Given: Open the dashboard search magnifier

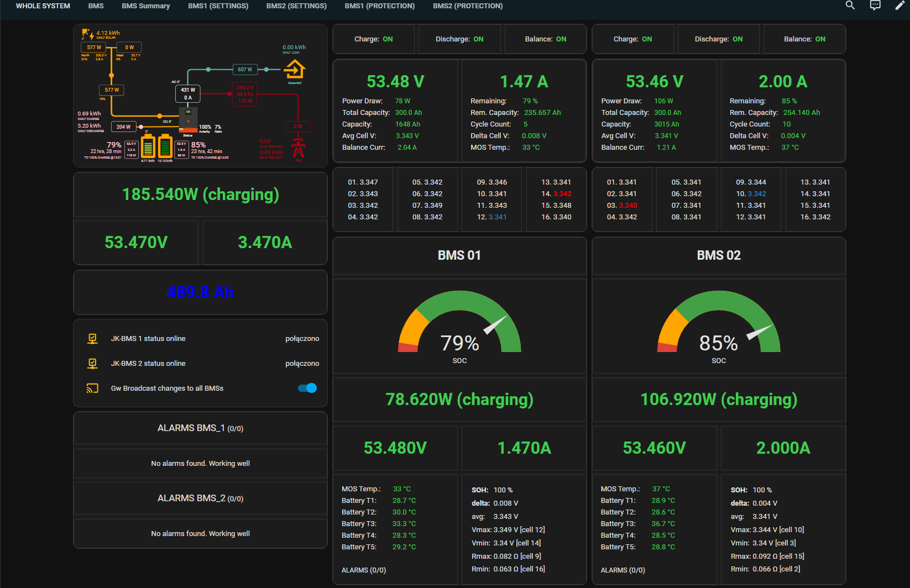Looking at the screenshot, I should tap(850, 6).
